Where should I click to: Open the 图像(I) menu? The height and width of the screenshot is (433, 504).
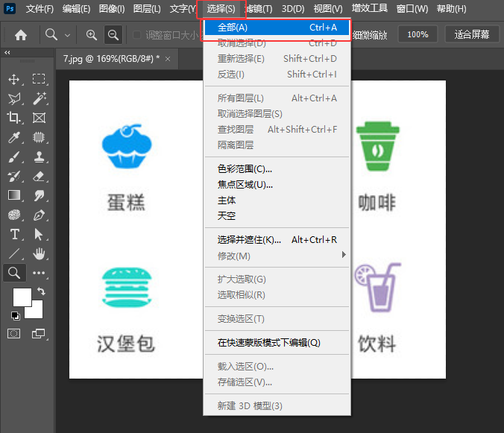pos(112,9)
